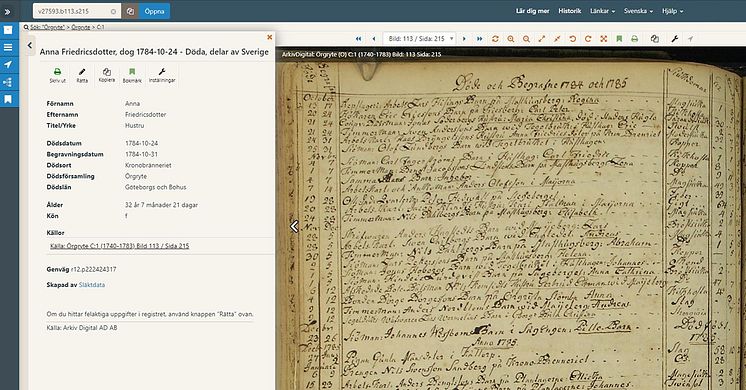Image resolution: width=746 pixels, height=390 pixels.
Task: Rotate the image counterclockwise
Action: [572, 39]
